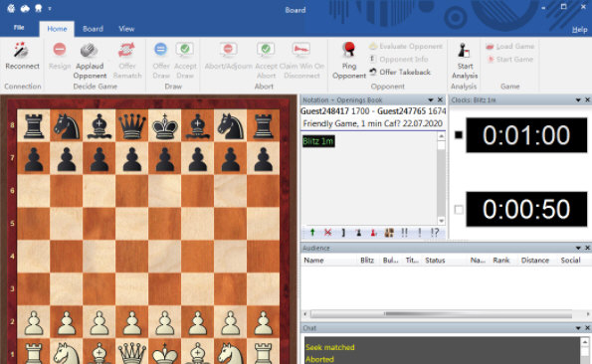This screenshot has height=364, width=592.
Task: Switch to the Board ribbon tab
Action: [x=93, y=29]
